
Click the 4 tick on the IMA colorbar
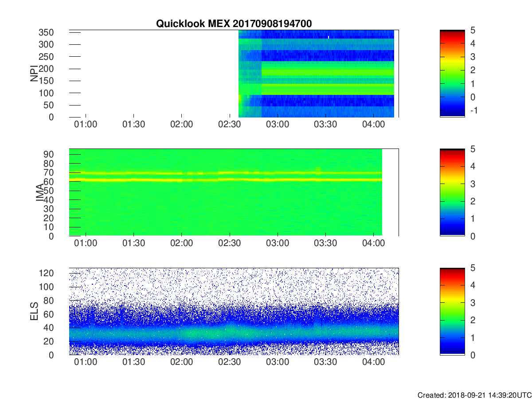click(x=473, y=166)
